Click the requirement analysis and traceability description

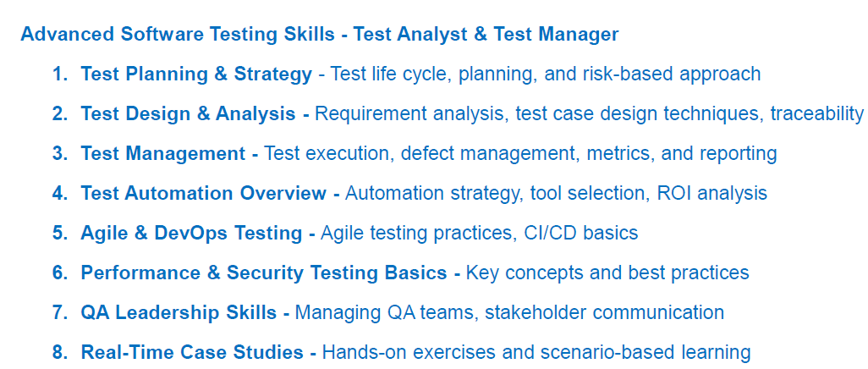[589, 114]
